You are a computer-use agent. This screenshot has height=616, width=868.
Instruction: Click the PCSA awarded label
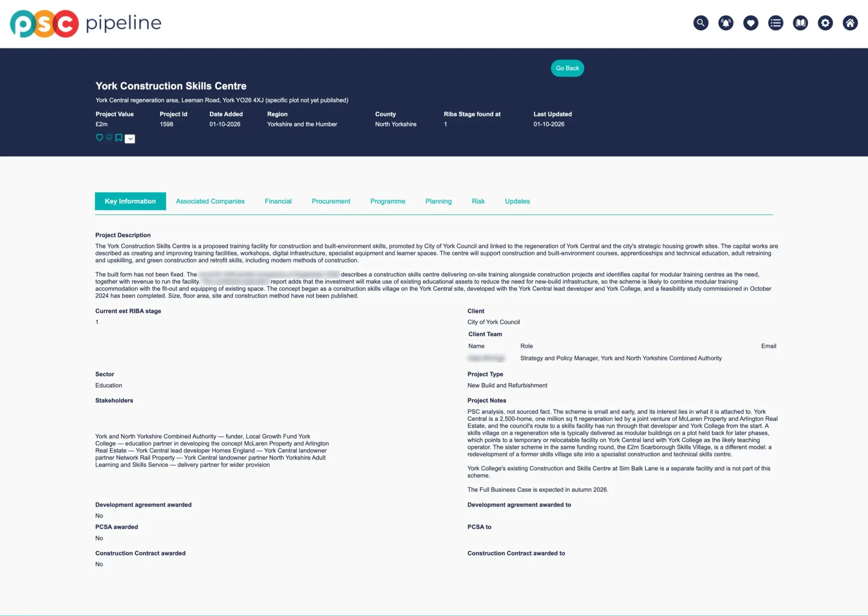point(117,527)
